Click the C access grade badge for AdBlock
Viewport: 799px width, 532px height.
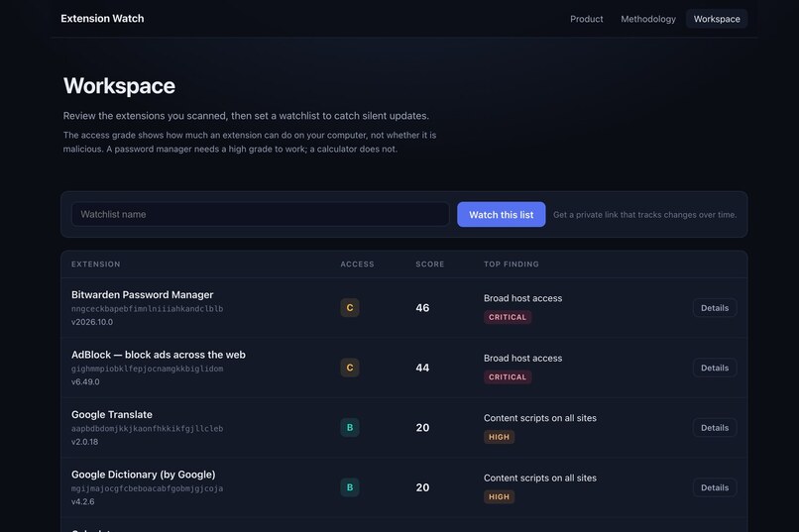[x=350, y=368]
